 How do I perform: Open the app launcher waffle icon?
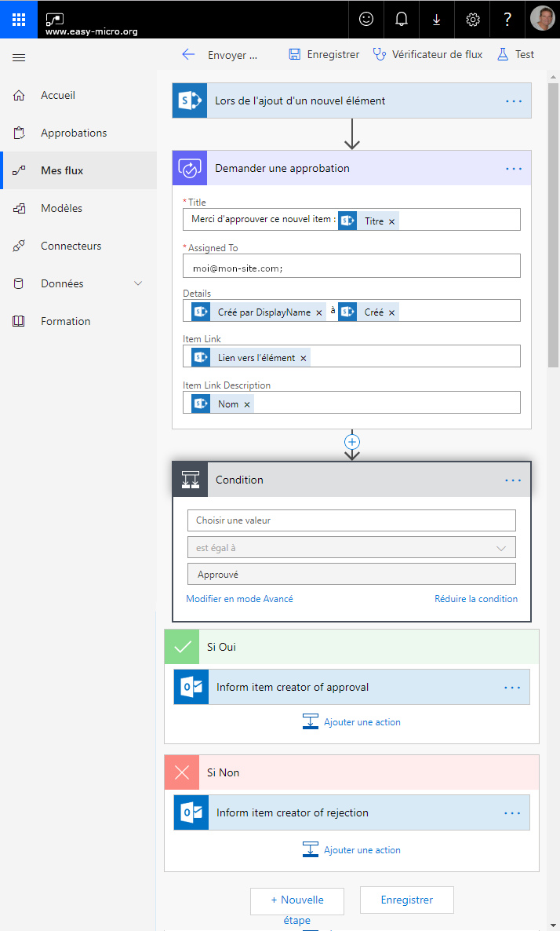[x=18, y=19]
